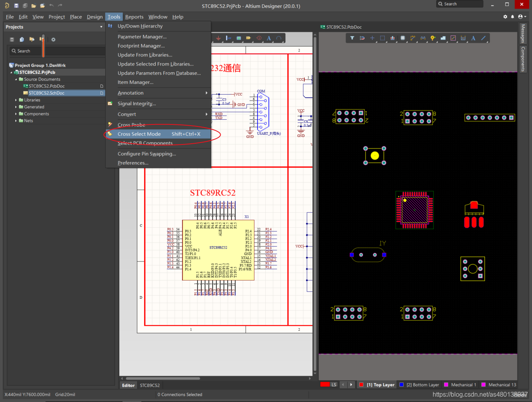The image size is (532, 402).
Task: Open the Messages side panel button
Action: 523,33
